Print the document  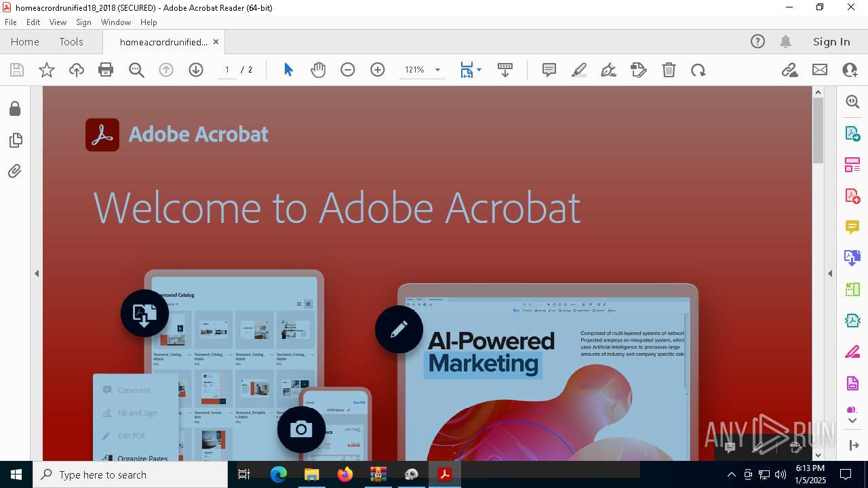[x=106, y=70]
